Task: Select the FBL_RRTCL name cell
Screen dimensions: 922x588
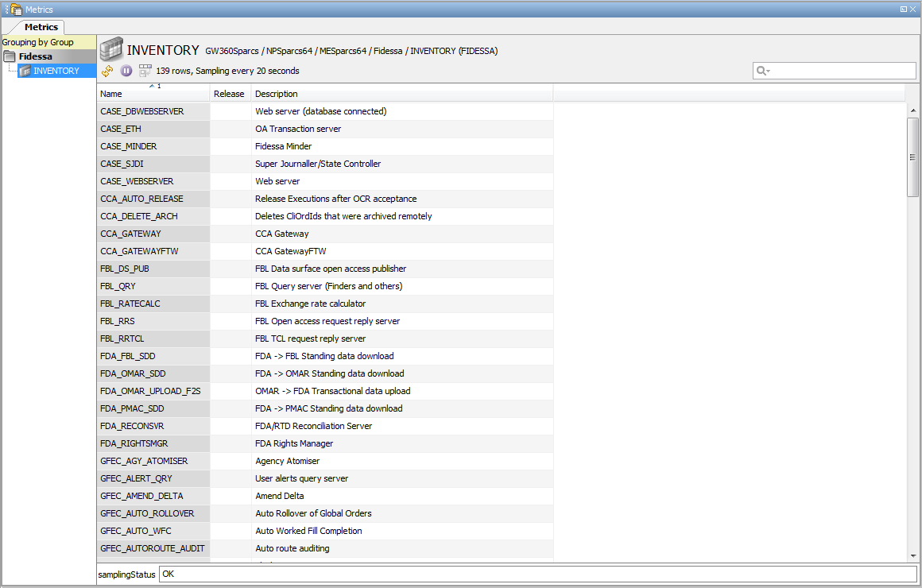Action: tap(153, 339)
